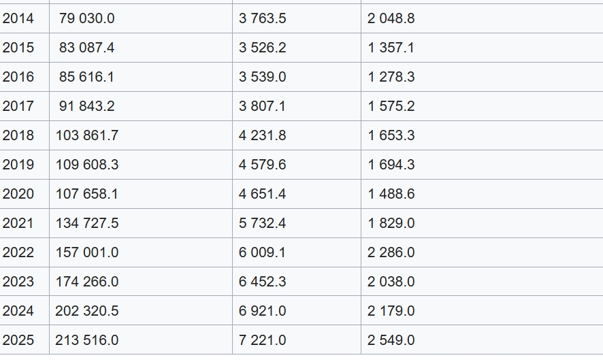The width and height of the screenshot is (603, 364).
Task: Click the 3 807.1 cell
Action: (x=263, y=106)
